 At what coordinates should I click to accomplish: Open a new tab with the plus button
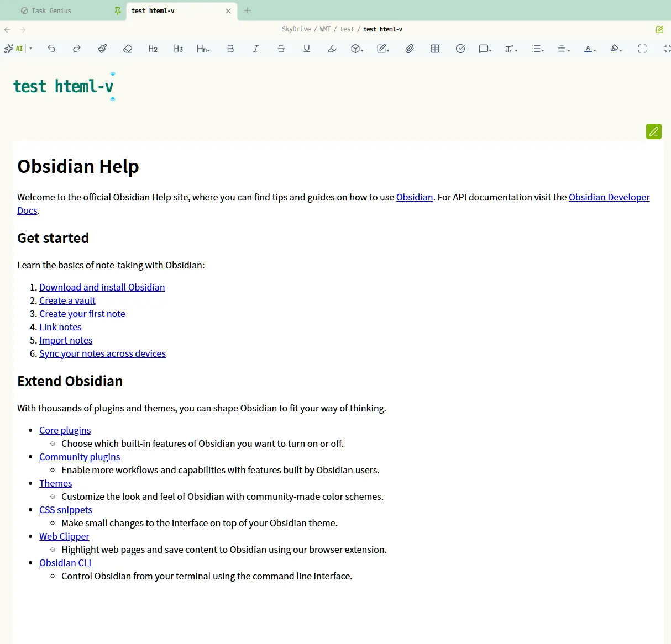pyautogui.click(x=248, y=10)
